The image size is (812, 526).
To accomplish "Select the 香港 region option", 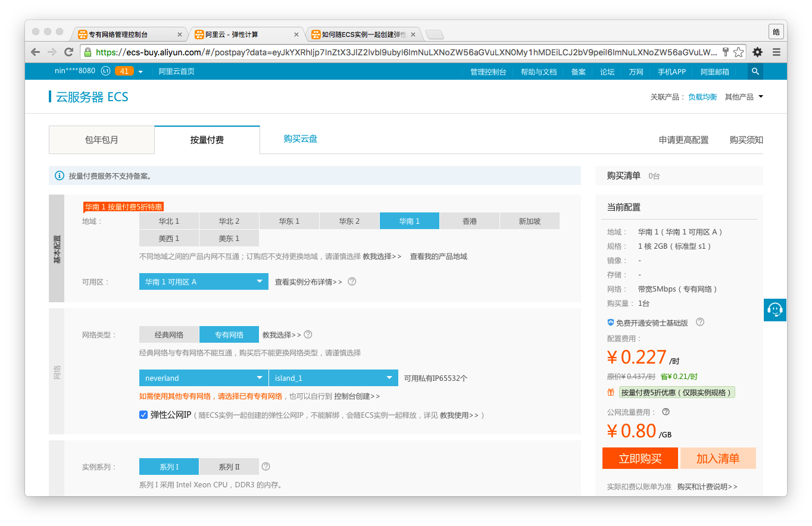I will (x=469, y=221).
